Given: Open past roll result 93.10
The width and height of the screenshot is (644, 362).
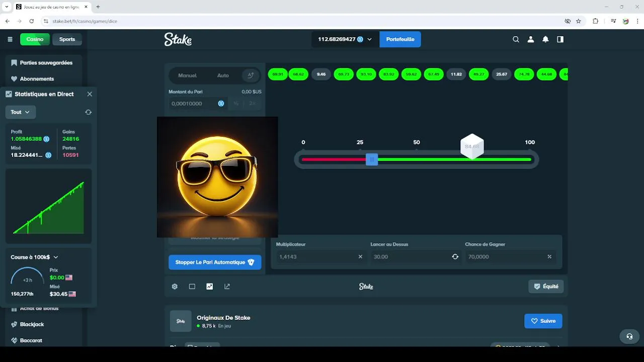Looking at the screenshot, I should click(366, 74).
